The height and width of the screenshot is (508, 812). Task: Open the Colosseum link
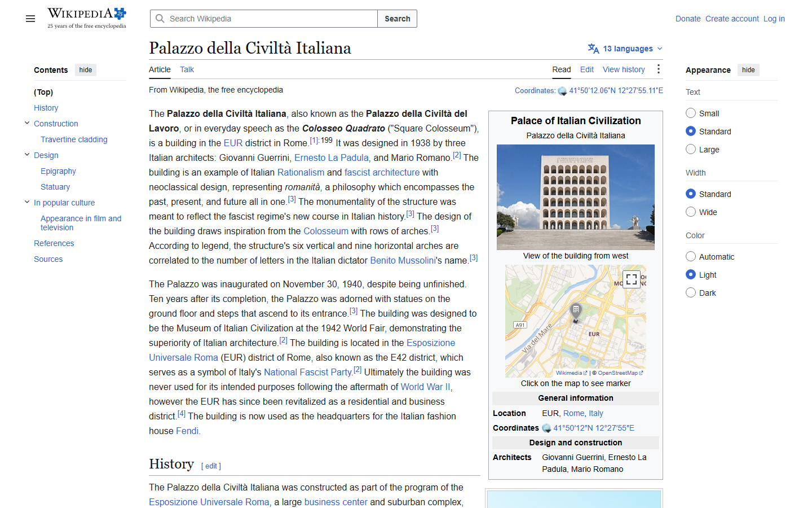pos(326,231)
